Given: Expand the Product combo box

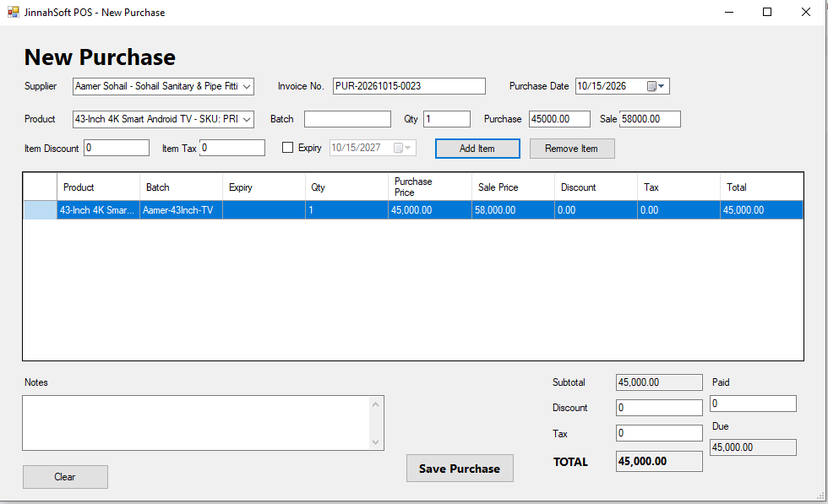Looking at the screenshot, I should tap(247, 119).
